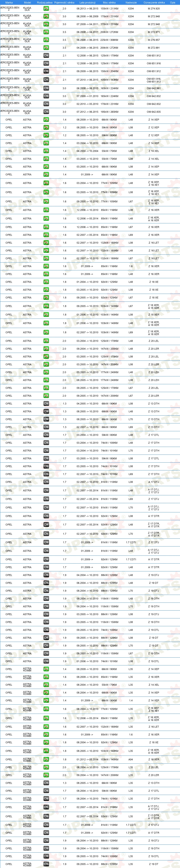Click the Rodzaj paliwa column header
The height and width of the screenshot is (868, 180).
click(x=45, y=2)
